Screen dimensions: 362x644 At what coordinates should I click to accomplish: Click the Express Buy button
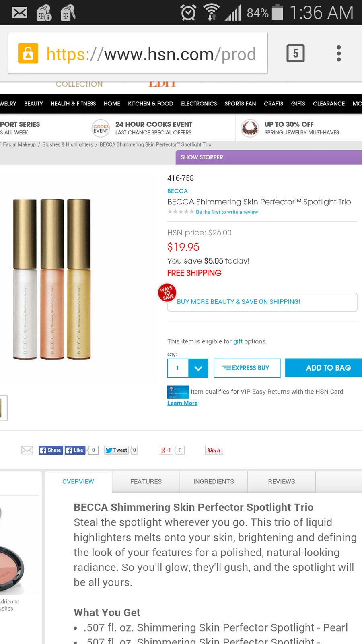[x=247, y=368]
